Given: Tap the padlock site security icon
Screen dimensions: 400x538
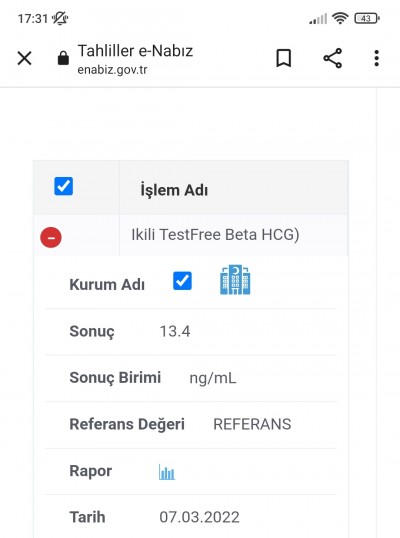Looking at the screenshot, I should point(63,58).
